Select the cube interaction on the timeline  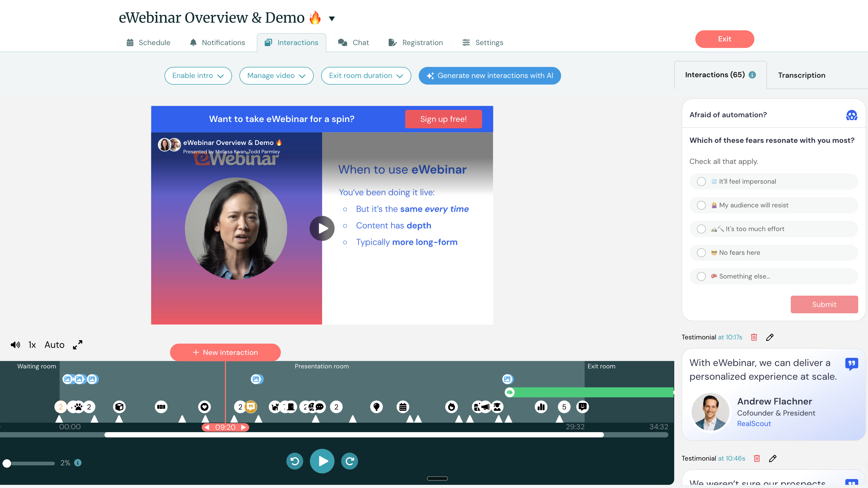pyautogui.click(x=119, y=407)
